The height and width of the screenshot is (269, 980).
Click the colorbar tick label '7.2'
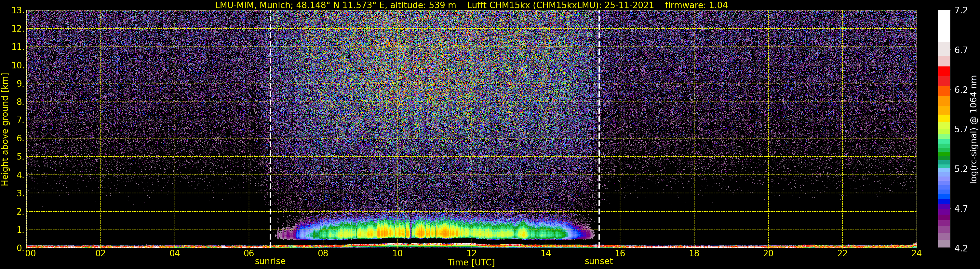point(961,11)
